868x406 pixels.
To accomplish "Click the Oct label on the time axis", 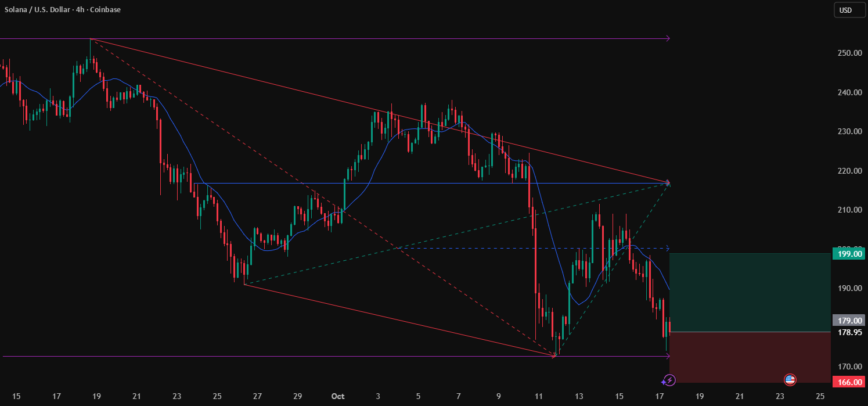I will (x=338, y=397).
